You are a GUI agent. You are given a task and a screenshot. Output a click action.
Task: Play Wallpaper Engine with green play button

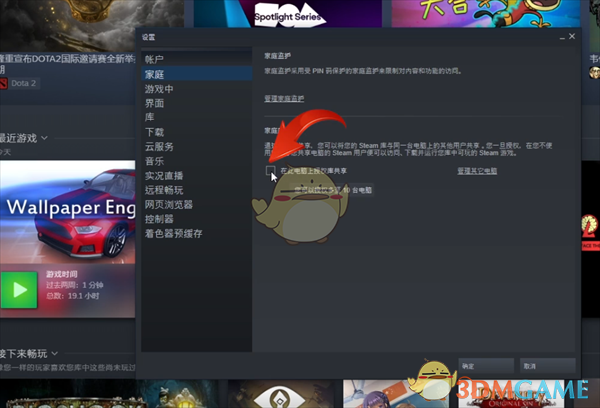pos(19,290)
